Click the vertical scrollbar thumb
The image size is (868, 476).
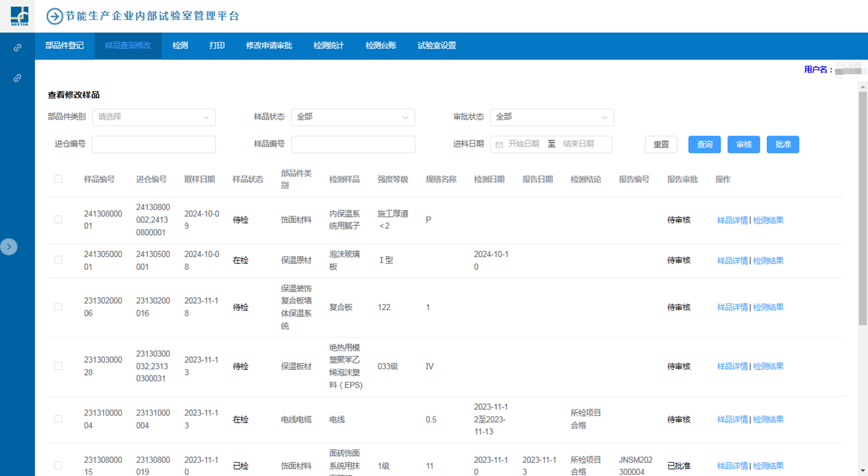coord(862,207)
